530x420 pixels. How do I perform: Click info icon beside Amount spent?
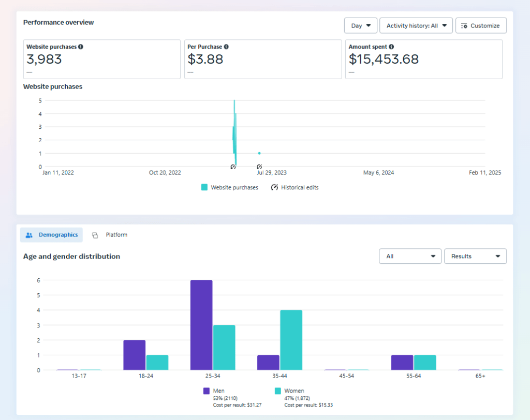[391, 47]
